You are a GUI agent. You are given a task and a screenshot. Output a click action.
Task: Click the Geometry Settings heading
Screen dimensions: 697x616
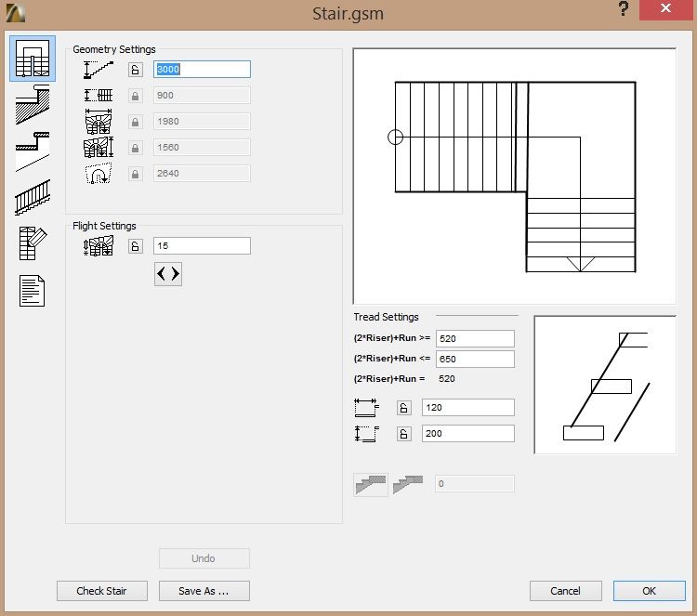[114, 49]
